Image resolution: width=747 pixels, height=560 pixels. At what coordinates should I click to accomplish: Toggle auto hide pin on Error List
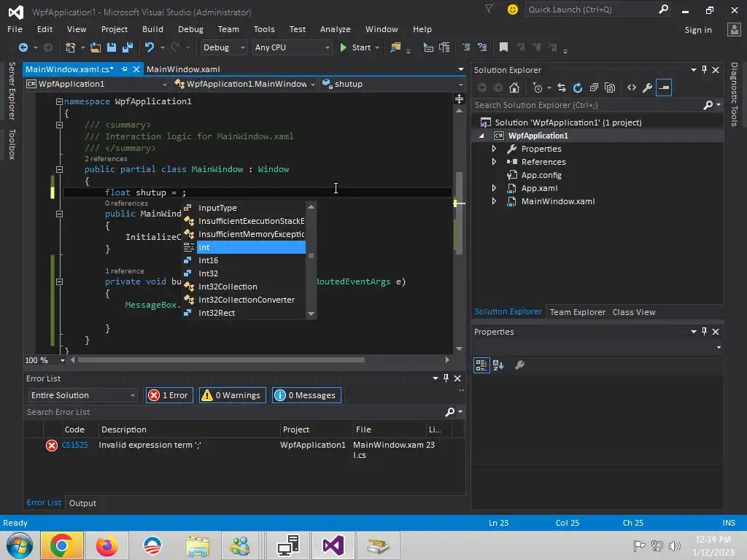pos(446,378)
